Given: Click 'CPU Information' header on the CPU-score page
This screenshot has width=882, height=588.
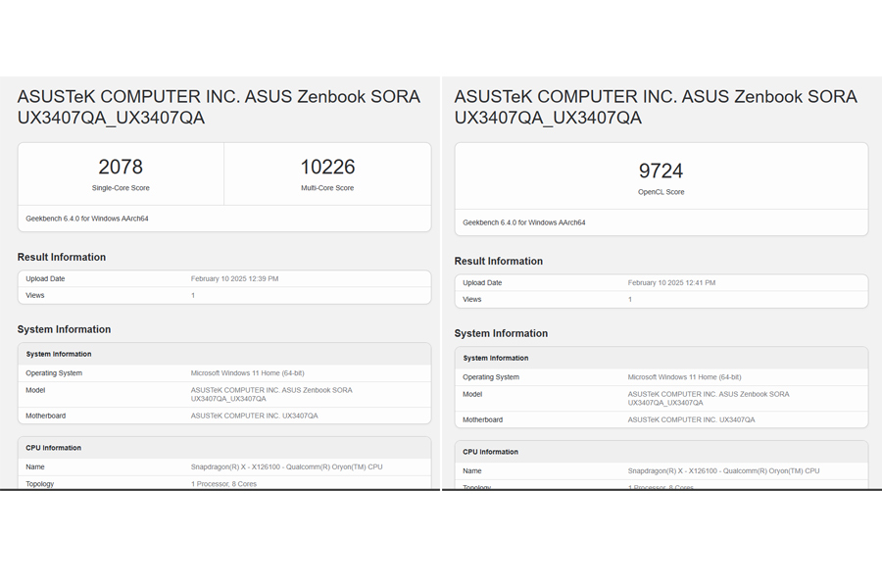Looking at the screenshot, I should click(x=54, y=448).
